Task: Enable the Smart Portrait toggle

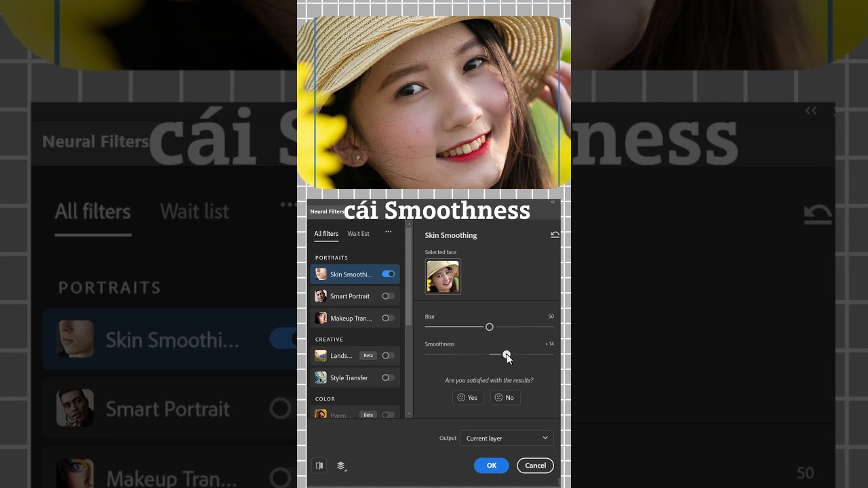Action: [388, 296]
